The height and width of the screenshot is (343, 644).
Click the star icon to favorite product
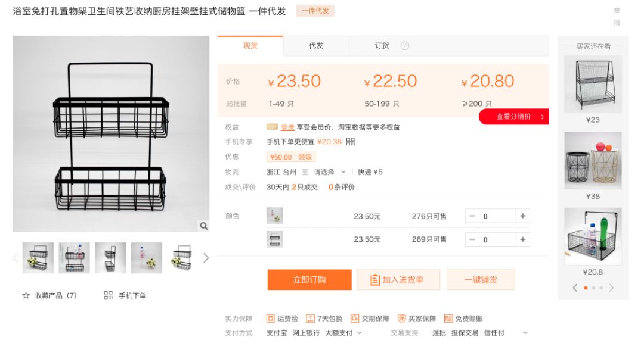(26, 295)
